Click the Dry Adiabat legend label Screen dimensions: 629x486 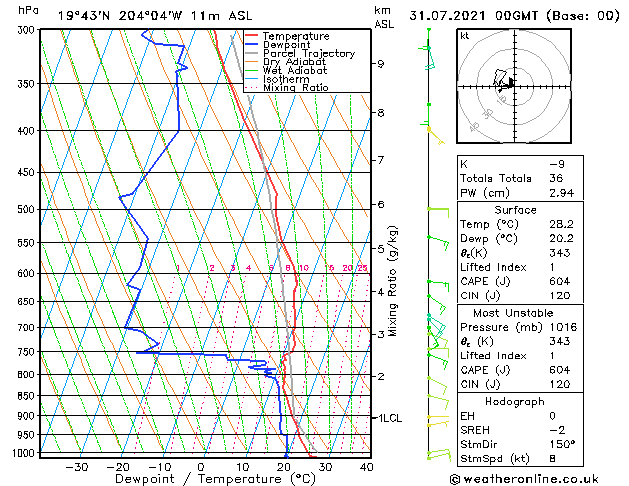(294, 62)
